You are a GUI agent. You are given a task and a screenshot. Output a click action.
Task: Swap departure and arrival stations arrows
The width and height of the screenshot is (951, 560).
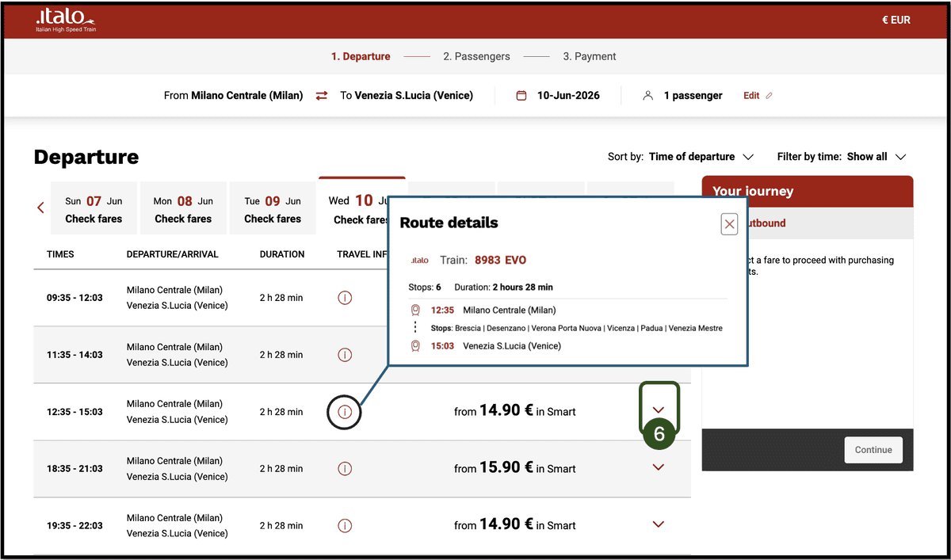321,95
